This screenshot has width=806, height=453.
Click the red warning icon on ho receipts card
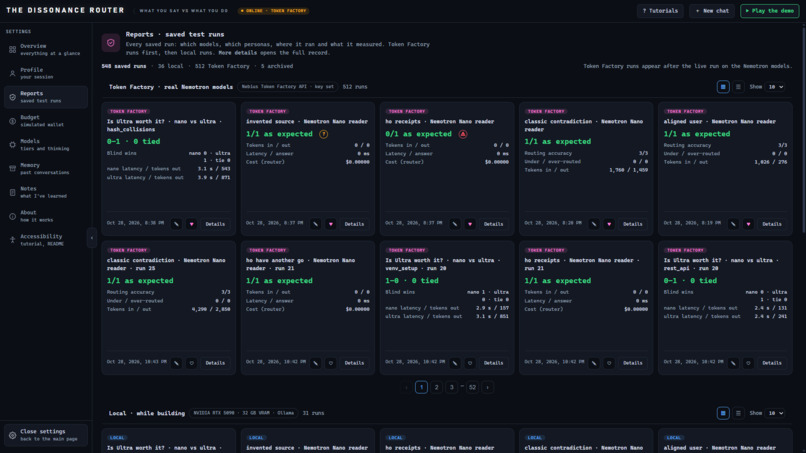(463, 134)
